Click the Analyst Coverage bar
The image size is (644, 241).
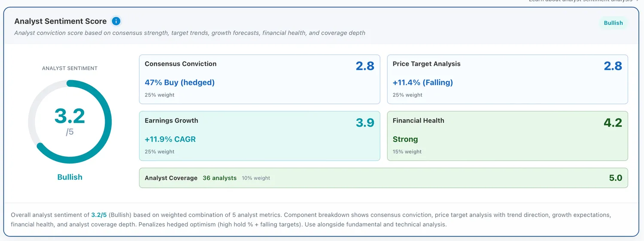383,178
